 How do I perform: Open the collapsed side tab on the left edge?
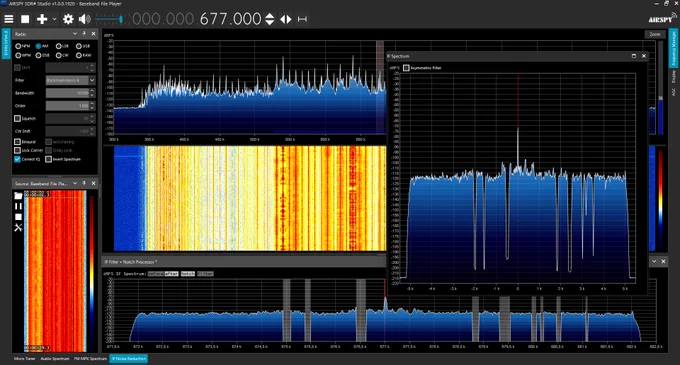coord(6,43)
